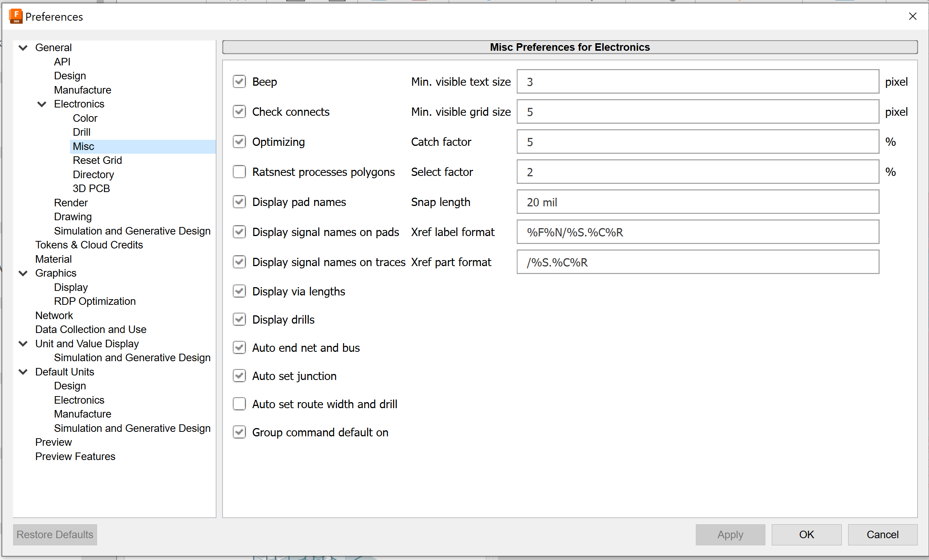Collapse the General tree section
This screenshot has width=929, height=560.
23,48
